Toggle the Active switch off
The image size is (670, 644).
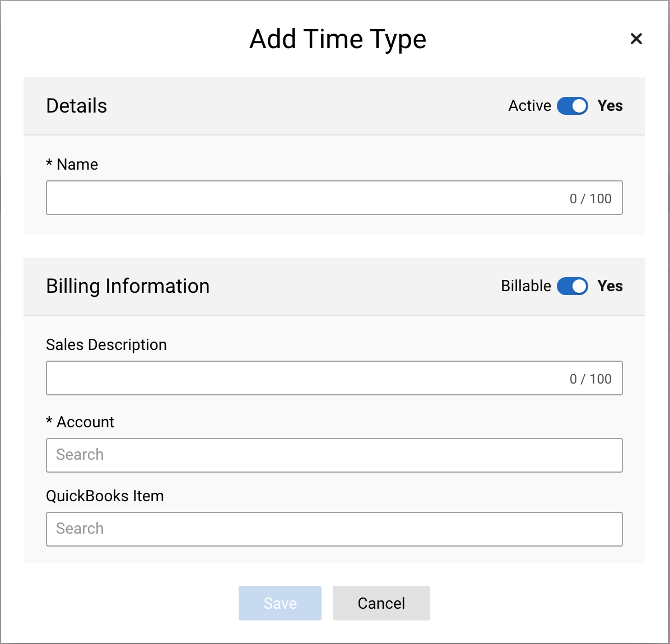572,106
